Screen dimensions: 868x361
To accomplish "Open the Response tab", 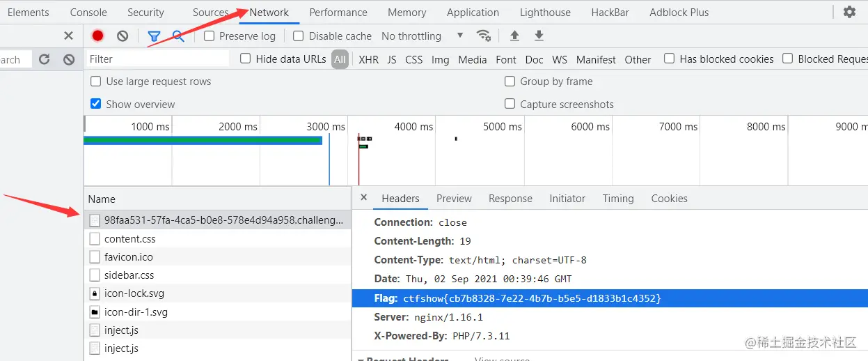I will coord(510,199).
